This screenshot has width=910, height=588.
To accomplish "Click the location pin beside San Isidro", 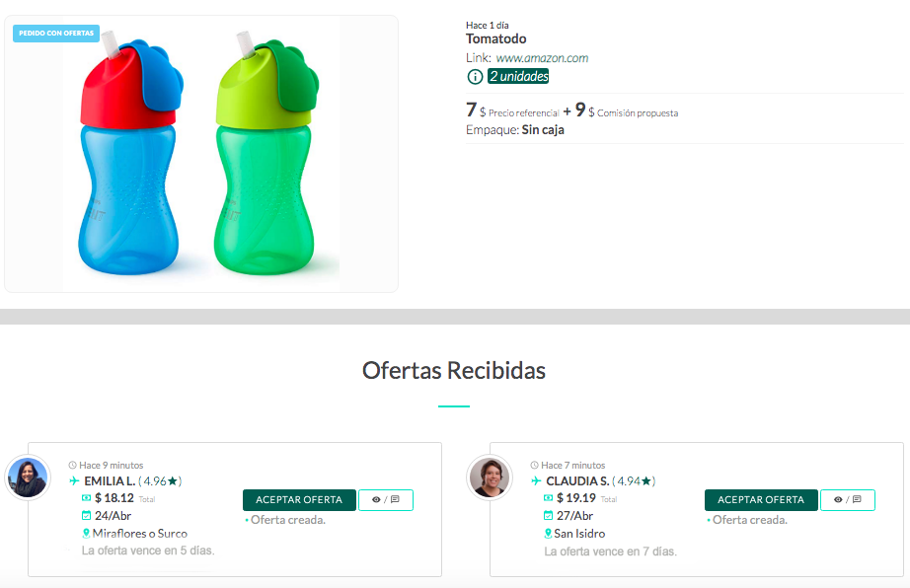I will click(548, 533).
